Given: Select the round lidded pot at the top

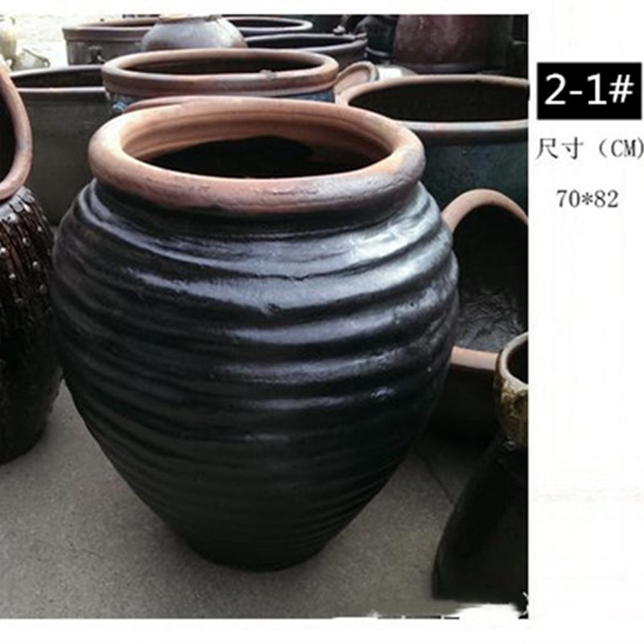Looking at the screenshot, I should 193,33.
